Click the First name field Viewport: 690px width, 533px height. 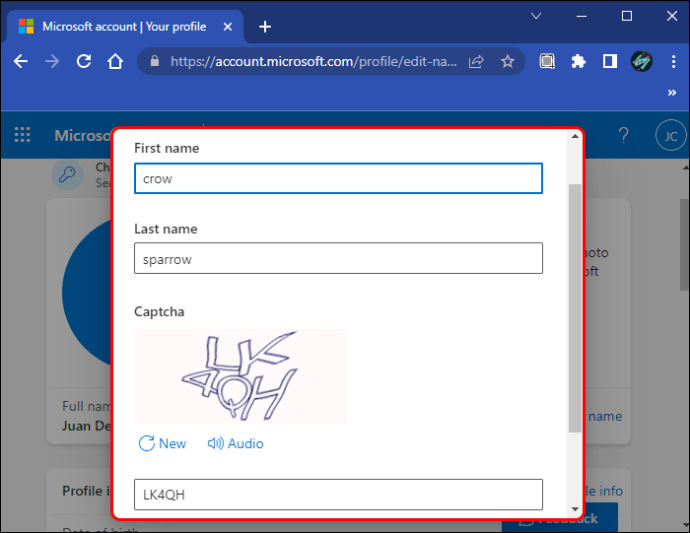[x=338, y=178]
